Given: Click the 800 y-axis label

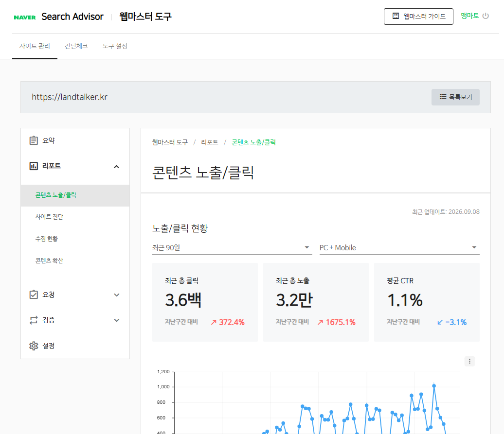Looking at the screenshot, I should [x=161, y=402].
